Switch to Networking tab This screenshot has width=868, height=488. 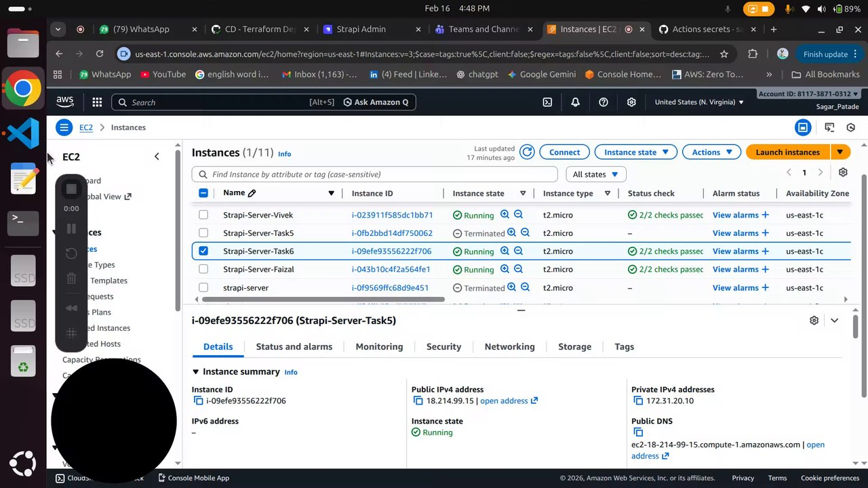(509, 346)
